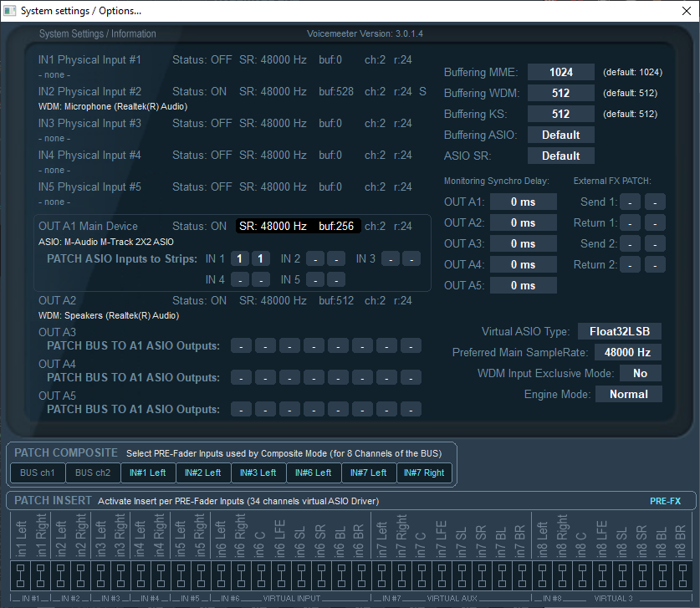Select BUS ch1 in Patch Composite
700x608 pixels.
point(37,473)
